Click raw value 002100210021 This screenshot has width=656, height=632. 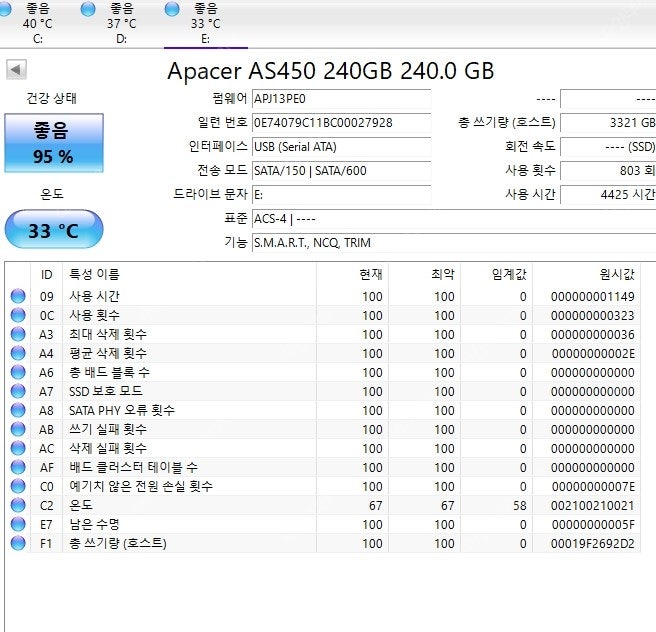tap(593, 506)
